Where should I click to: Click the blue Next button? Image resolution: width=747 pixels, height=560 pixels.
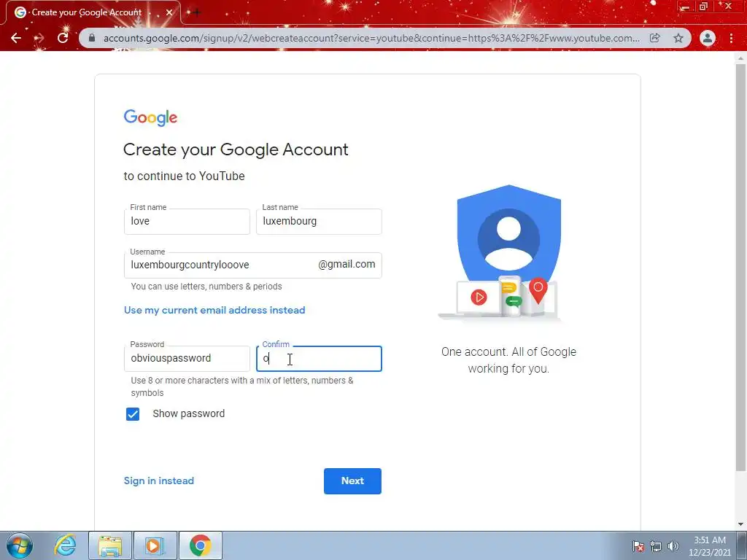tap(352, 481)
